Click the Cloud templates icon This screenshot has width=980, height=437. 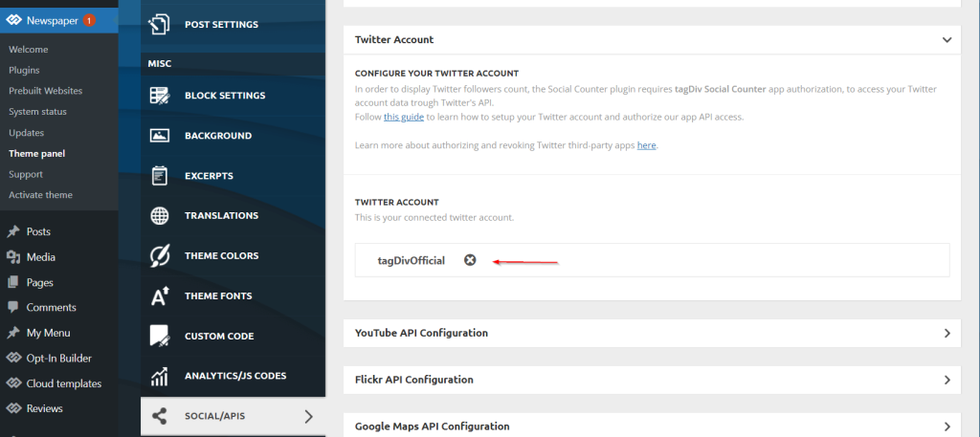click(x=13, y=383)
